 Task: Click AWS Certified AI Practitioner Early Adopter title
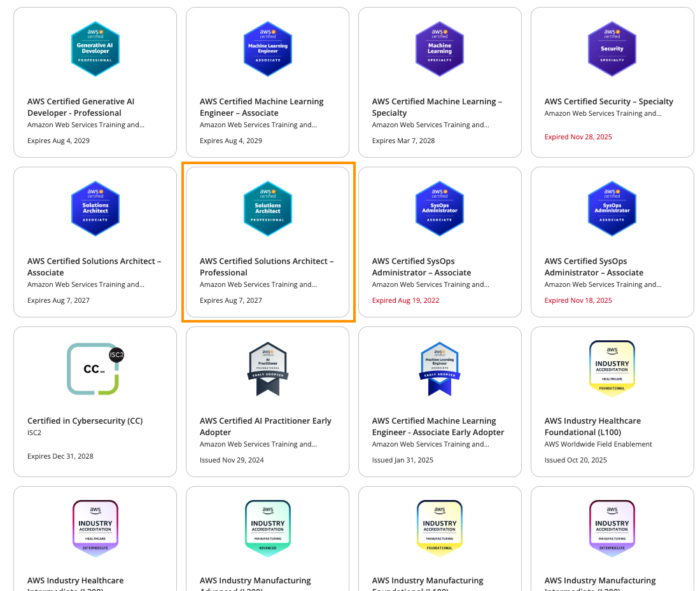point(265,426)
